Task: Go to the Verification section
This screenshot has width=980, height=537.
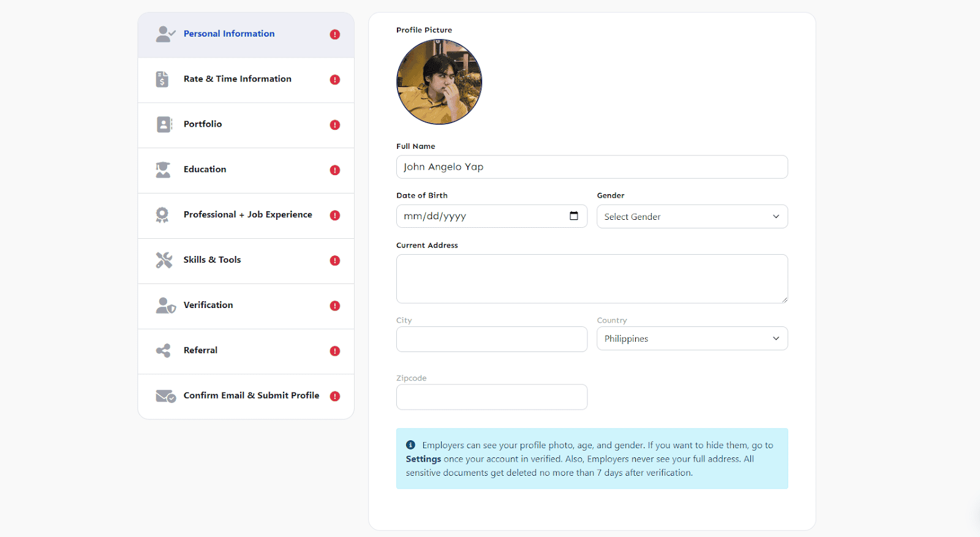Action: (246, 307)
